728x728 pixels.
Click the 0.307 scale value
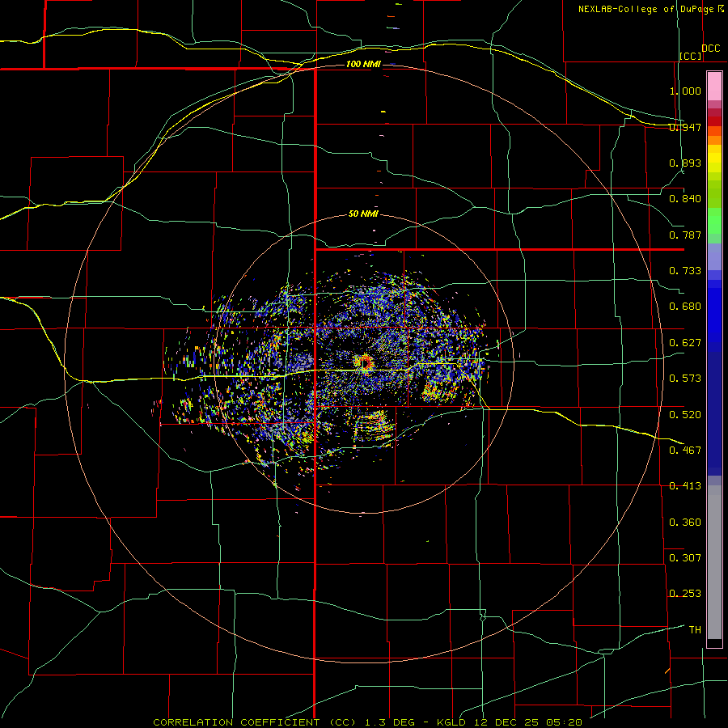tap(685, 557)
